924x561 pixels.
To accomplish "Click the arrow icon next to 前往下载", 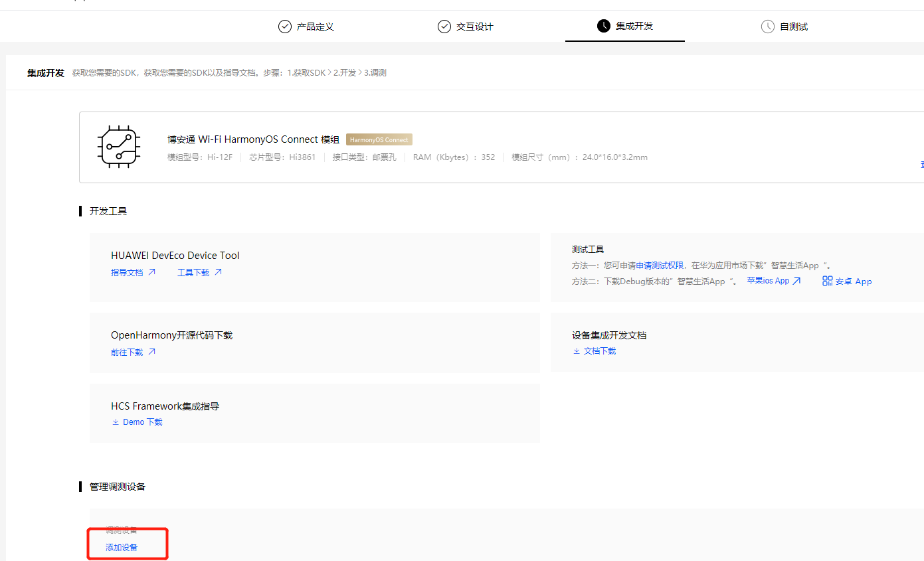I will coord(151,353).
